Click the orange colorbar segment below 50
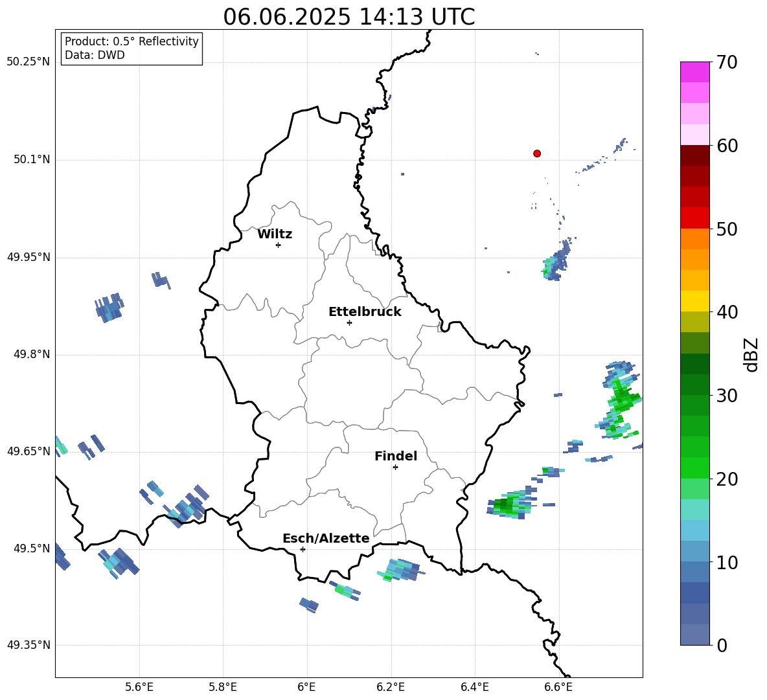This screenshot has height=700, width=767. click(694, 239)
